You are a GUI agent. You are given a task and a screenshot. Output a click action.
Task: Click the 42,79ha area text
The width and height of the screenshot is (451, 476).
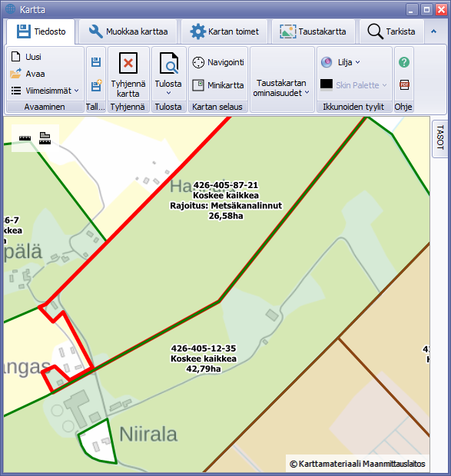pyautogui.click(x=204, y=369)
